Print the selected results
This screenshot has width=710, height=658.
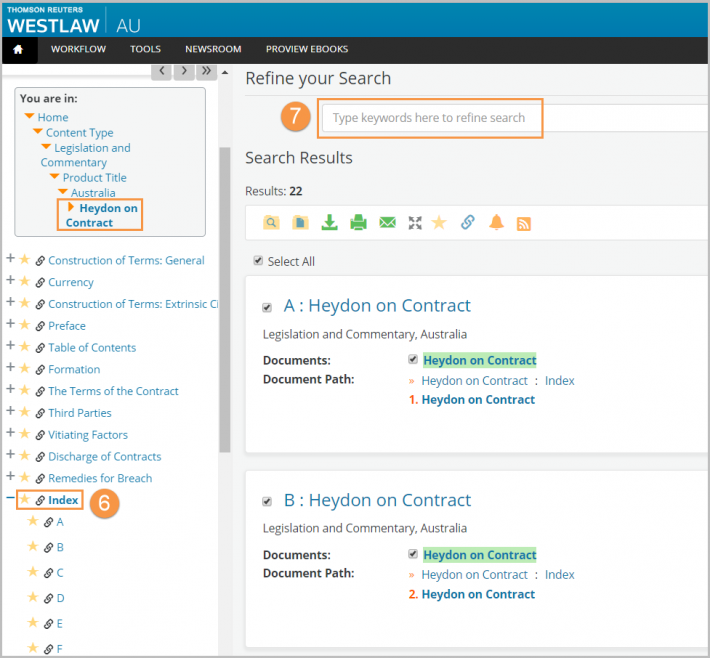[x=358, y=222]
